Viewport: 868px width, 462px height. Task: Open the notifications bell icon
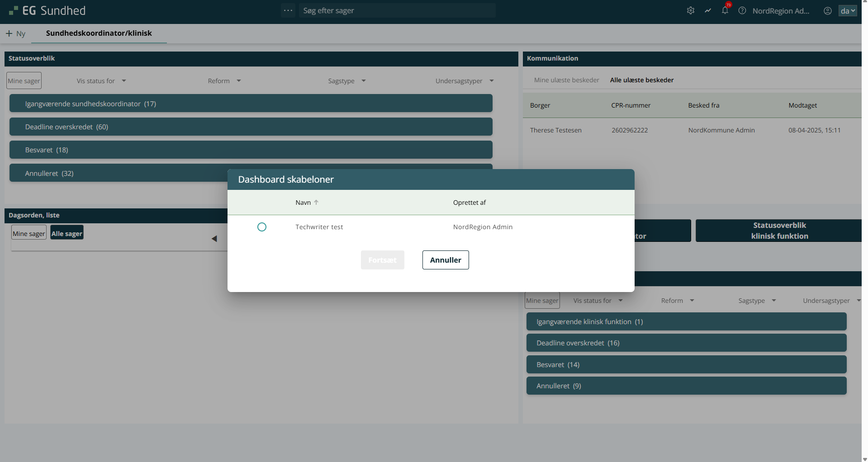click(x=725, y=10)
